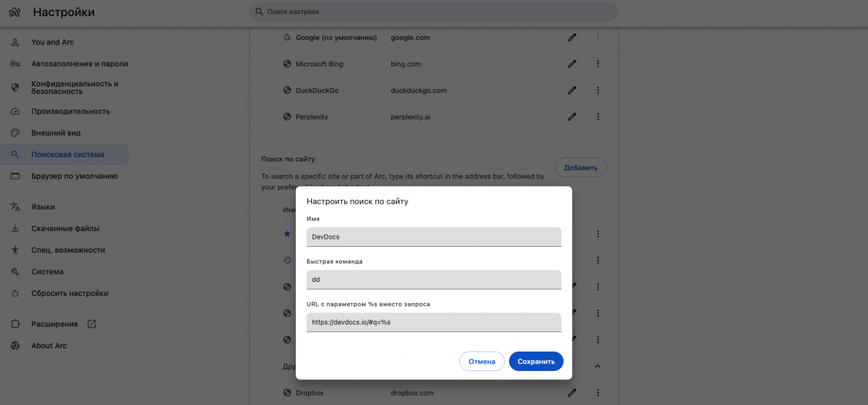The image size is (868, 405).
Task: Edit Dropbox with pencil icon
Action: [572, 393]
